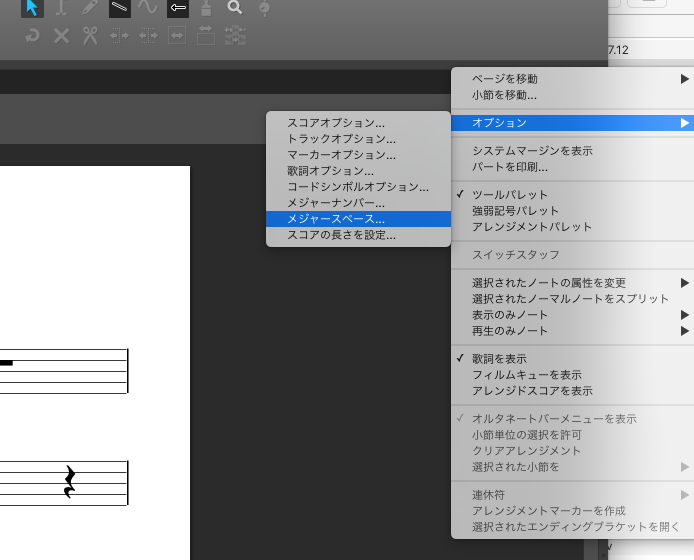
Task: Click the scissors Cut icon
Action: point(90,36)
